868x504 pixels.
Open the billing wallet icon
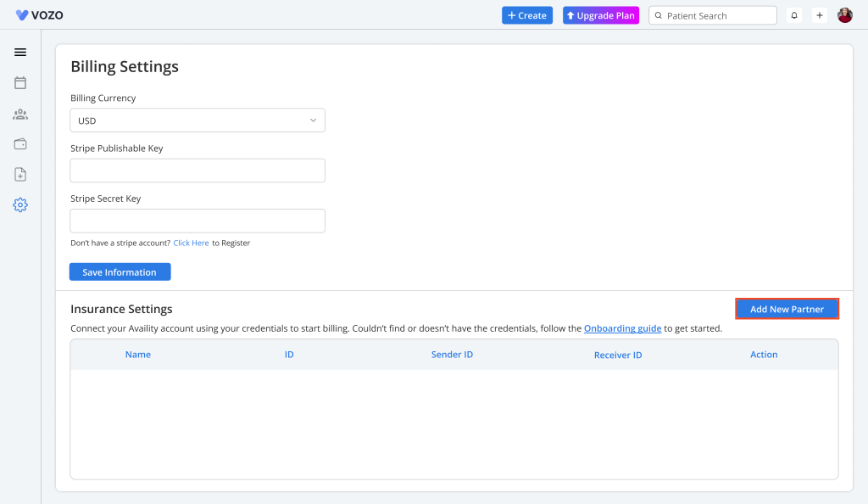coord(20,144)
